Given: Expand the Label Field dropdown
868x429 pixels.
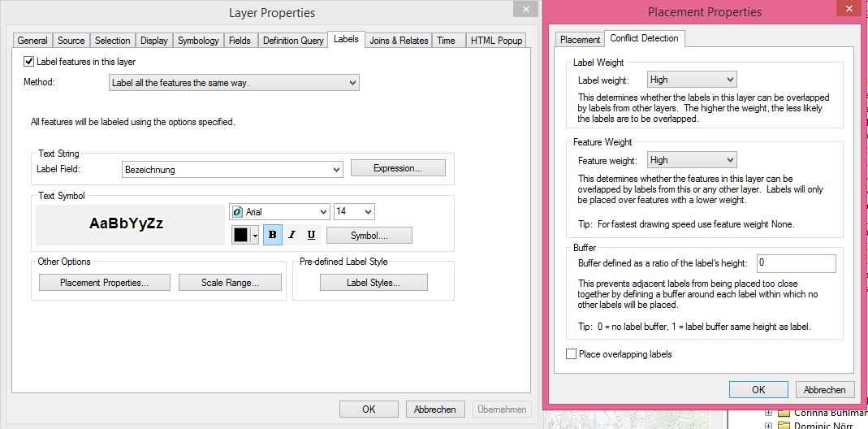Looking at the screenshot, I should (x=232, y=169).
